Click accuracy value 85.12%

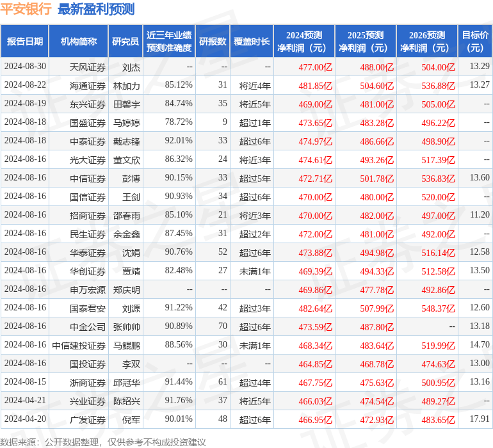[179, 85]
